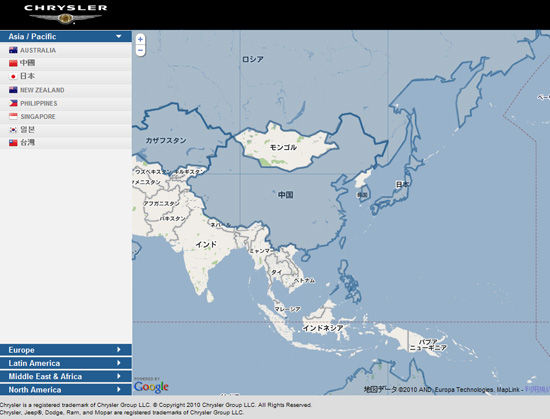Click the Google logo on map

click(151, 386)
